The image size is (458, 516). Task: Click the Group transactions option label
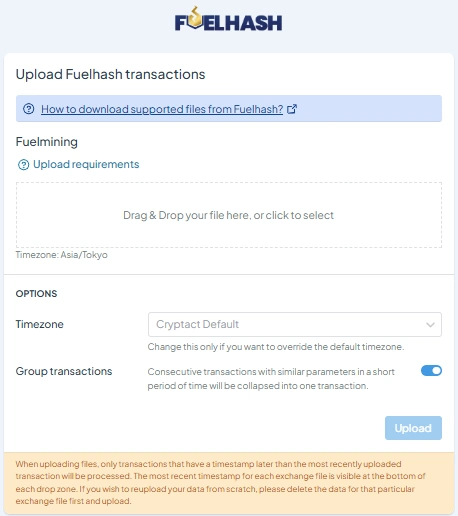(64, 371)
